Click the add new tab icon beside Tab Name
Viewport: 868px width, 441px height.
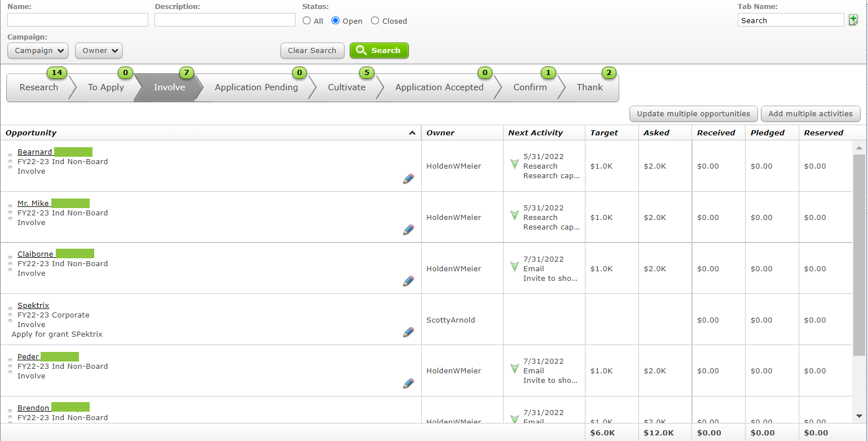click(x=853, y=19)
